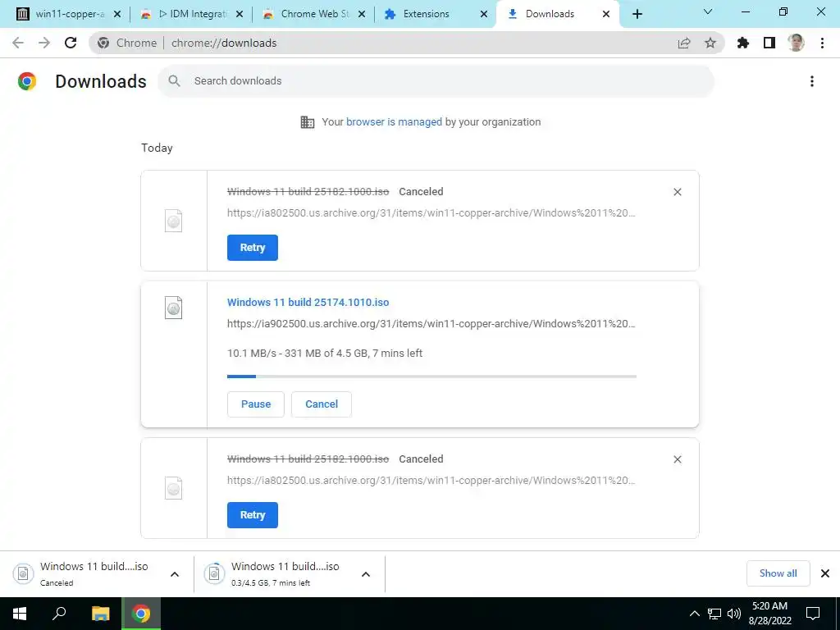Open the tab search chevron
The image size is (840, 630).
(x=708, y=11)
